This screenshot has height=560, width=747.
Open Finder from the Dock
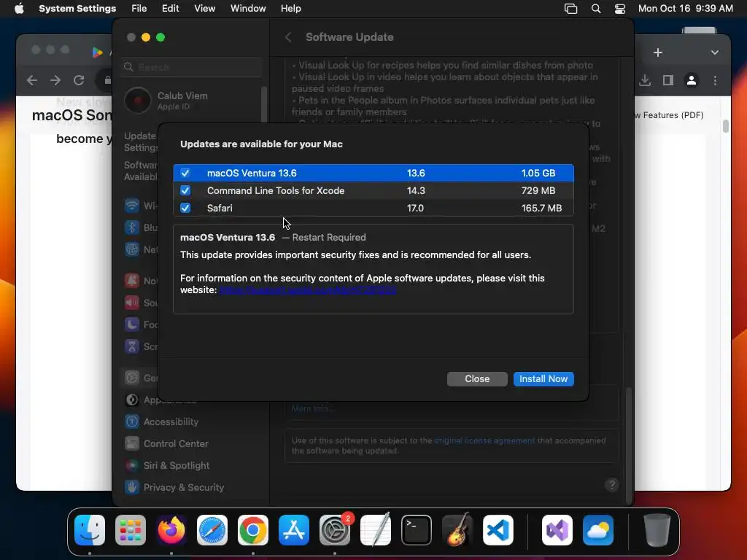point(90,530)
